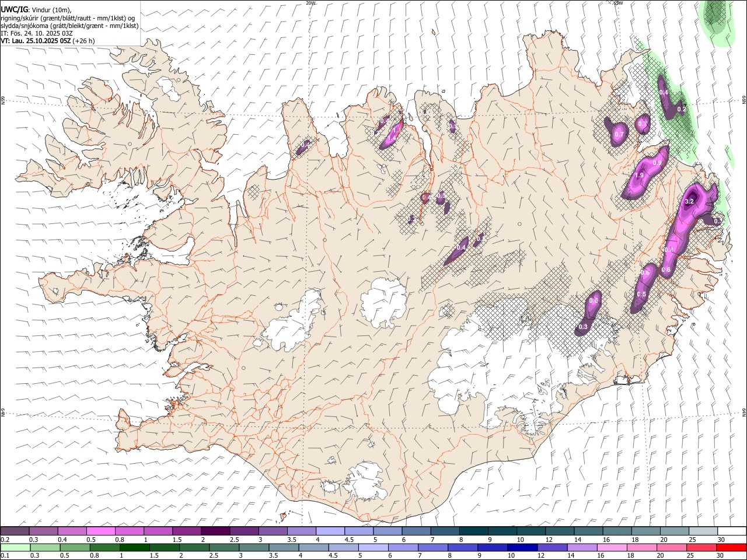Select the light gray legend swatch labeled 25
The height and width of the screenshot is (560, 747).
(703, 531)
